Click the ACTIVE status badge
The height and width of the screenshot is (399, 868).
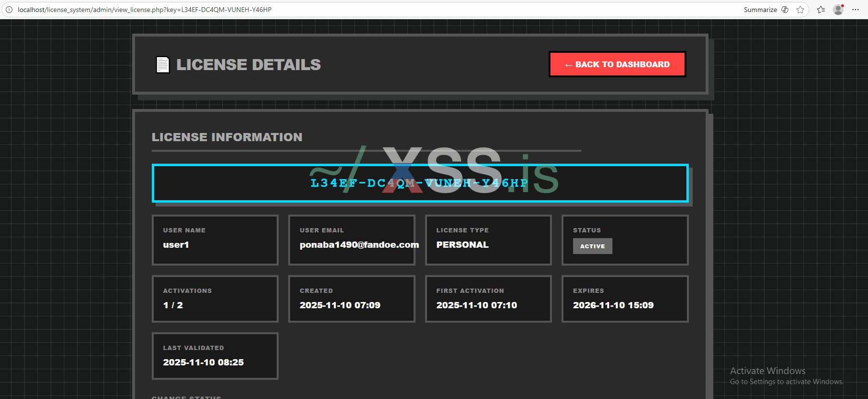coord(593,246)
